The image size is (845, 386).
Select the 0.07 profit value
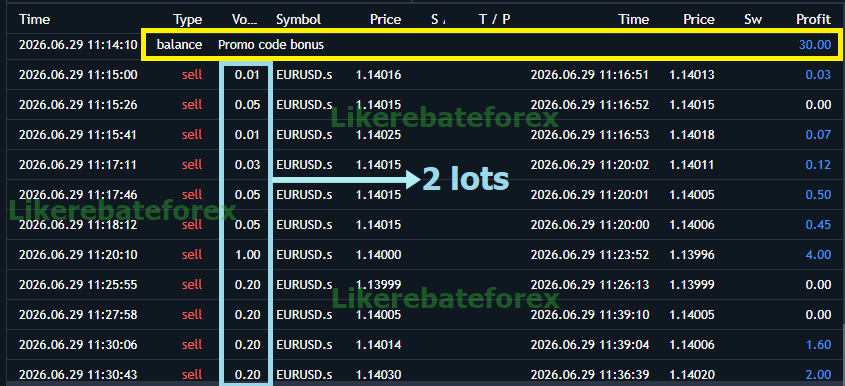tap(818, 134)
